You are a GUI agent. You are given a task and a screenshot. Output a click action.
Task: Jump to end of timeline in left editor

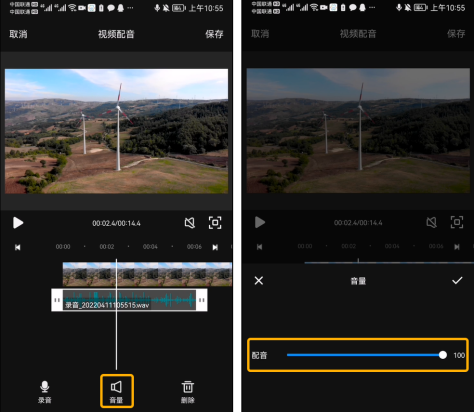point(215,247)
